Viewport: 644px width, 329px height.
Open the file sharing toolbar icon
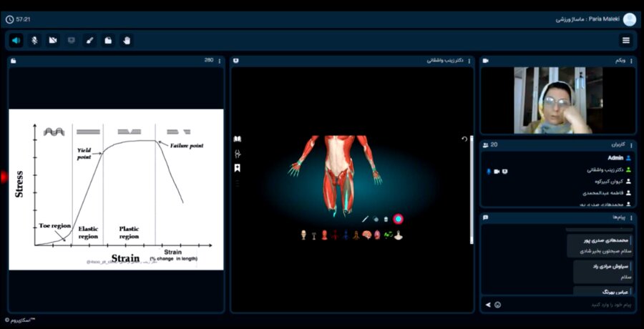(x=107, y=40)
